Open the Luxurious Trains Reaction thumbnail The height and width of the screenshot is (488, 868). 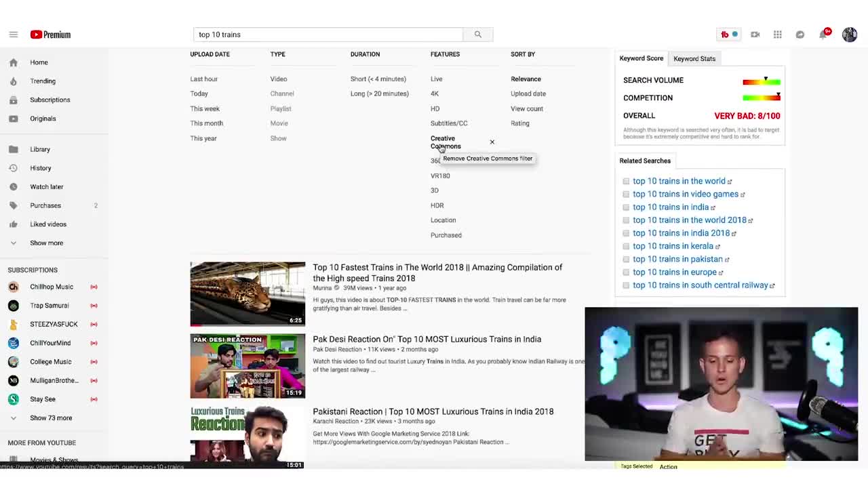click(248, 437)
